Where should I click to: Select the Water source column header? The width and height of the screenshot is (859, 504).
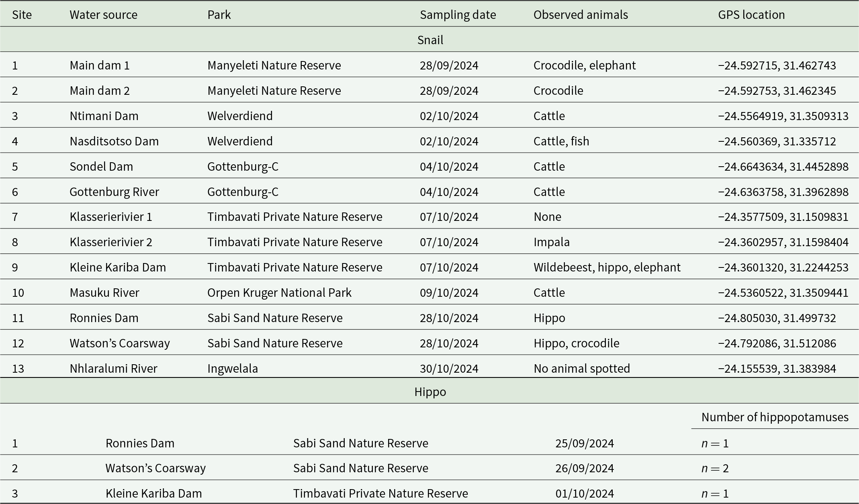[x=103, y=15]
